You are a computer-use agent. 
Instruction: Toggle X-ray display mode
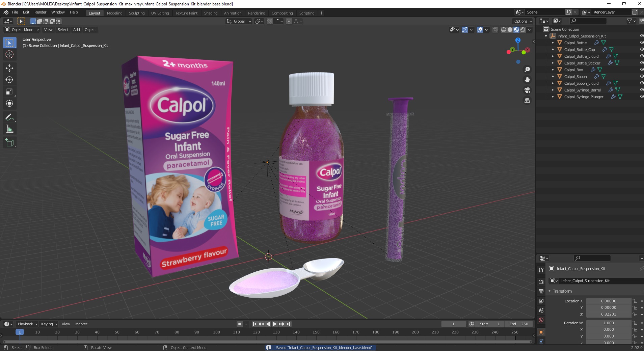pyautogui.click(x=495, y=30)
